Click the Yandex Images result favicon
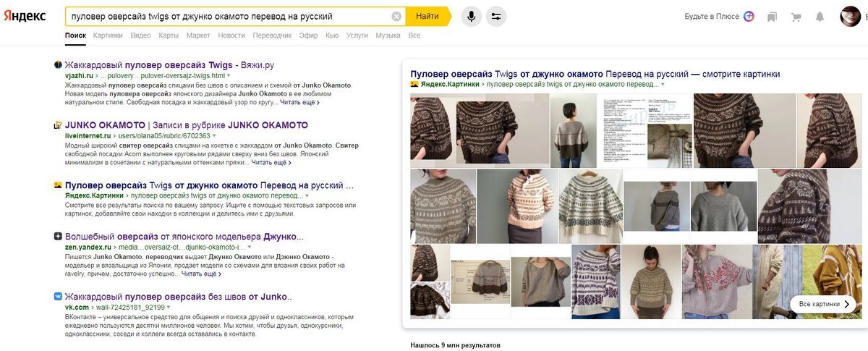Image resolution: width=868 pixels, height=351 pixels. [58, 185]
